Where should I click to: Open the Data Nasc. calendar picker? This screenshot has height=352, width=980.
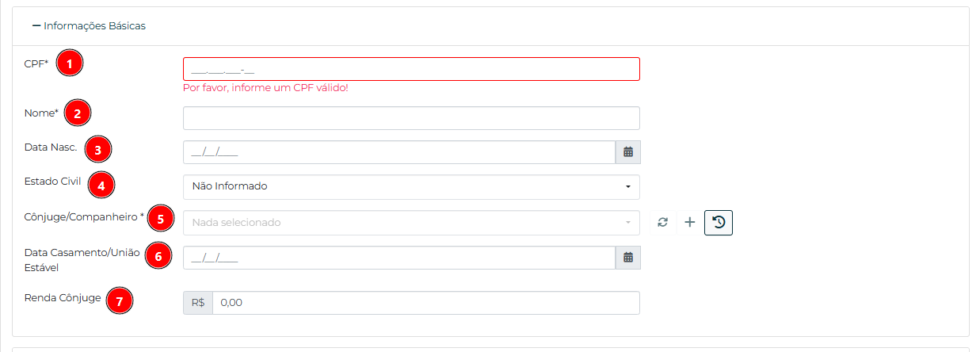click(627, 152)
